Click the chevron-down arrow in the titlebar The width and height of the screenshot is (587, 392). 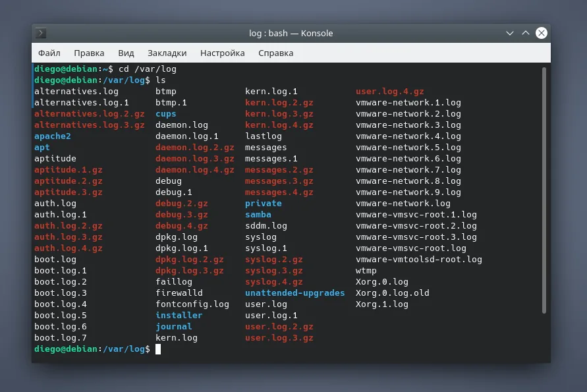pyautogui.click(x=510, y=32)
